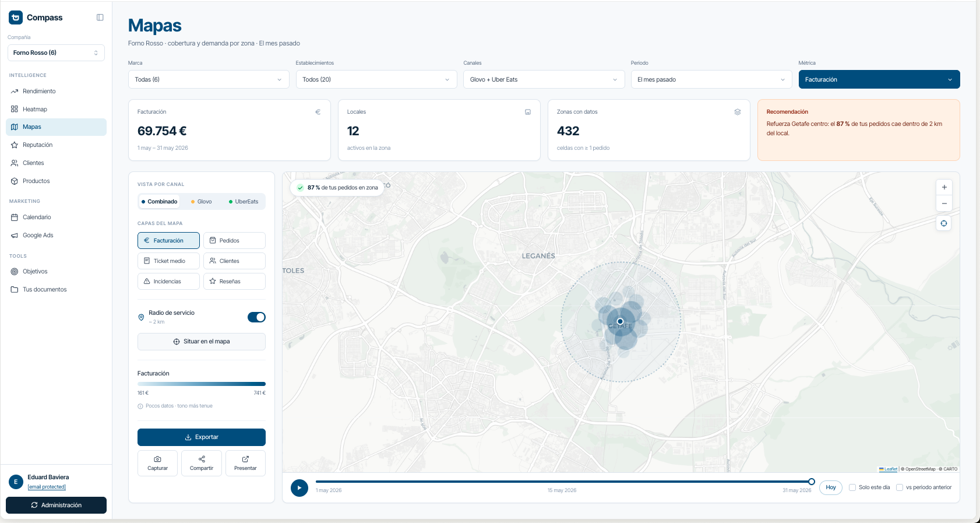Go to the Reputación section

tap(56, 145)
